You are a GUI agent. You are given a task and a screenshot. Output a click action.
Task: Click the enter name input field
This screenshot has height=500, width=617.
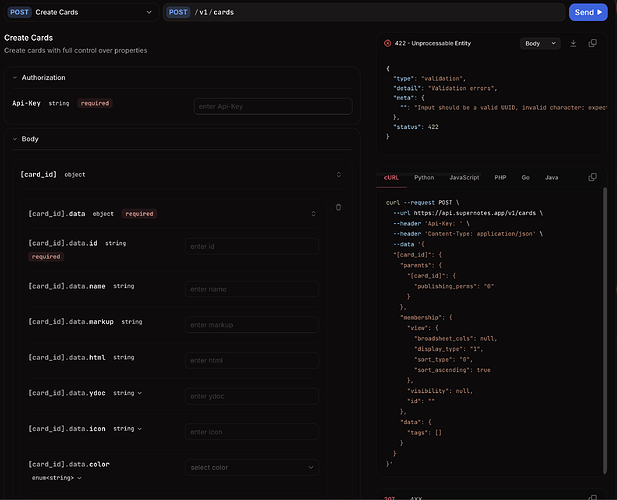pos(252,289)
